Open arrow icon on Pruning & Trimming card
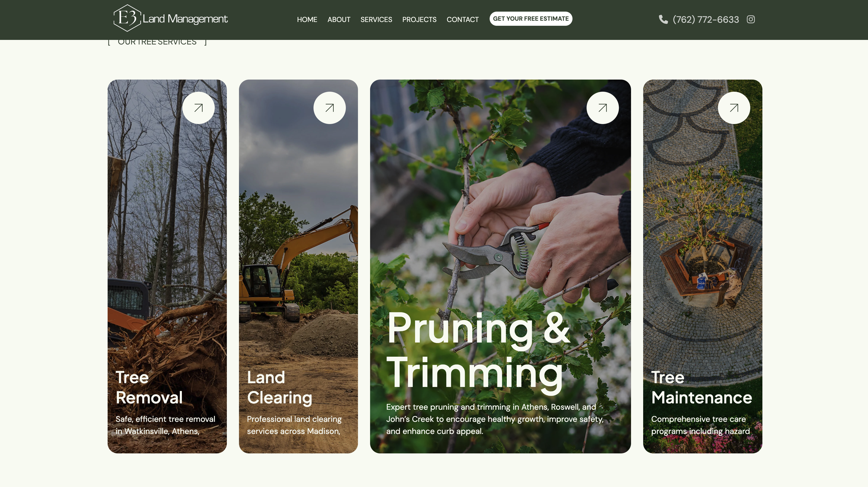The width and height of the screenshot is (868, 487). (602, 108)
